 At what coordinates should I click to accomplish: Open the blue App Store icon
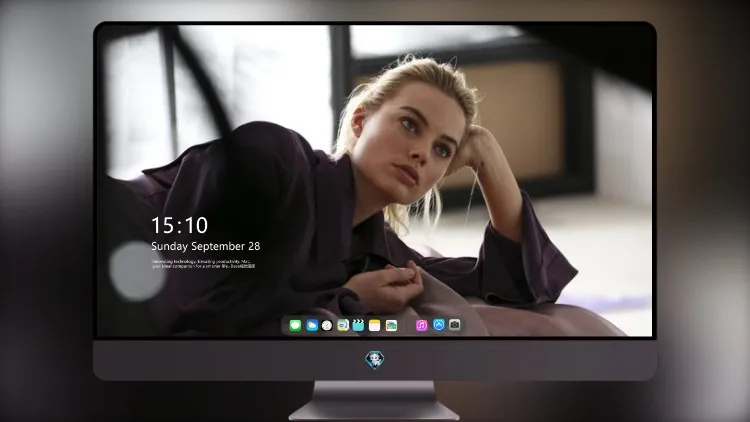pos(439,325)
